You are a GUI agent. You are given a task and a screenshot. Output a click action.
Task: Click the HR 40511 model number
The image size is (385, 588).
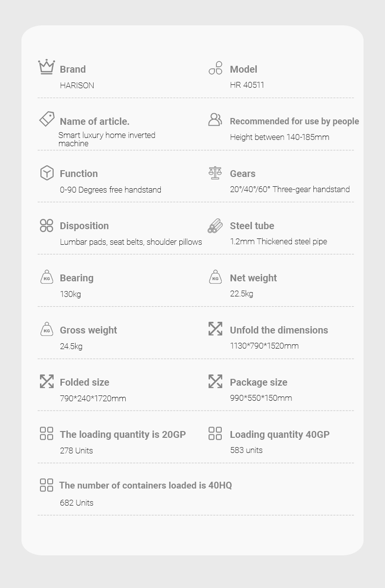pyautogui.click(x=247, y=85)
